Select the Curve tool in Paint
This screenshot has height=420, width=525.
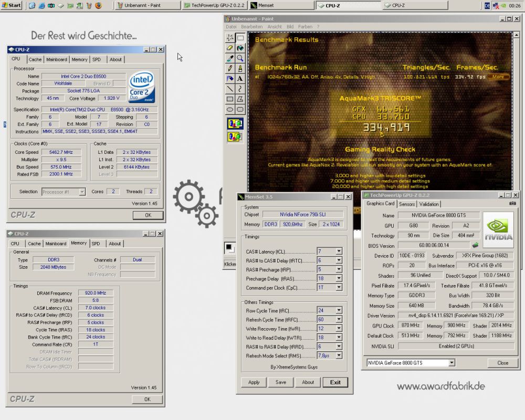coord(240,89)
